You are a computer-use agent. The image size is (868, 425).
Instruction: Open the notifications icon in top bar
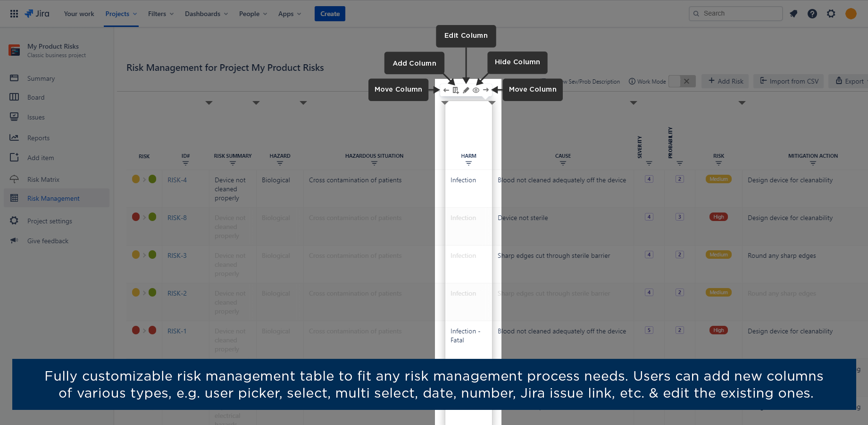793,14
